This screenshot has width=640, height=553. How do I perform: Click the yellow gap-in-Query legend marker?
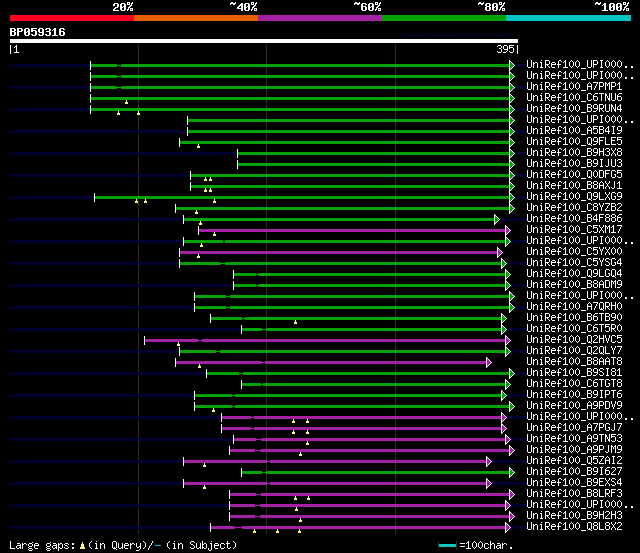(82, 545)
